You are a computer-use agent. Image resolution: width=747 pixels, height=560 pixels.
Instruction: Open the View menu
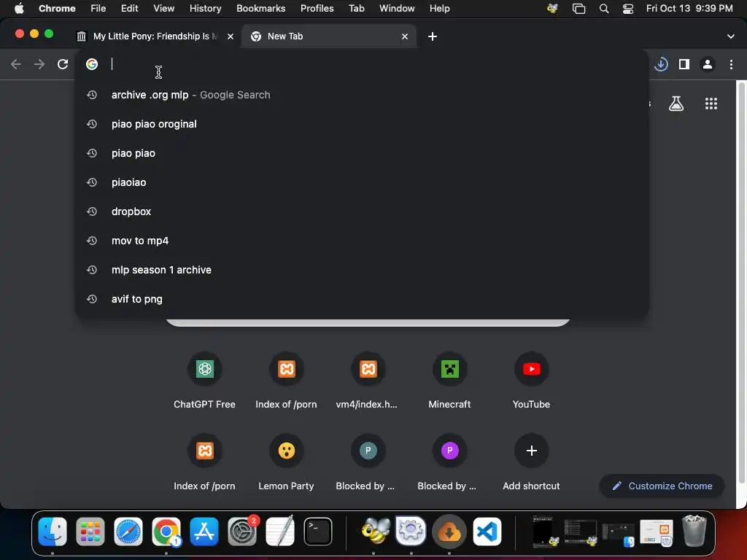tap(163, 9)
